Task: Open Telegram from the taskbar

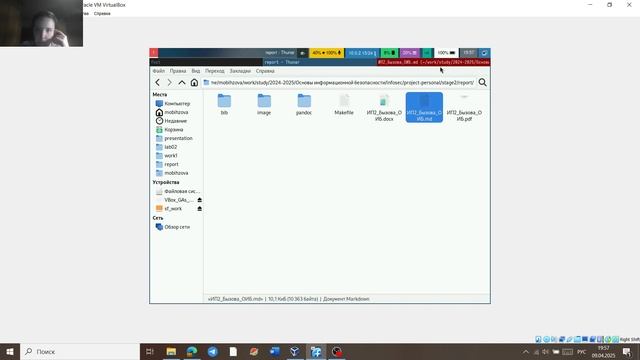Action: coord(213,351)
